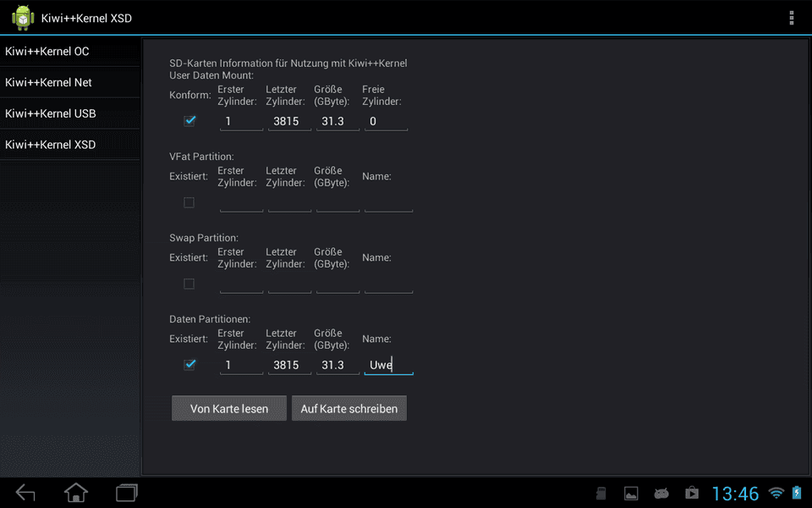The width and height of the screenshot is (812, 508).
Task: Tap the battery charging icon
Action: pyautogui.click(x=797, y=493)
